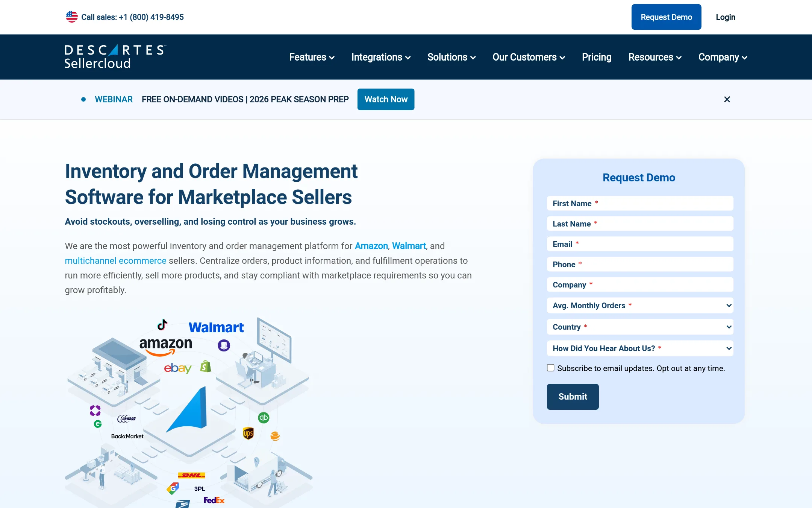Click the Newegg logo
Screen dimensions: 812x508
pyautogui.click(x=127, y=418)
